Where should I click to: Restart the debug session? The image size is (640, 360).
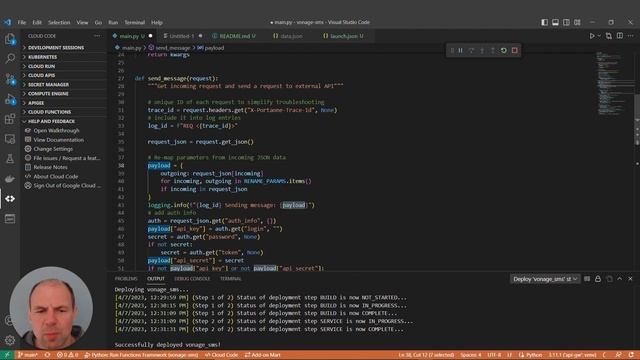504,51
